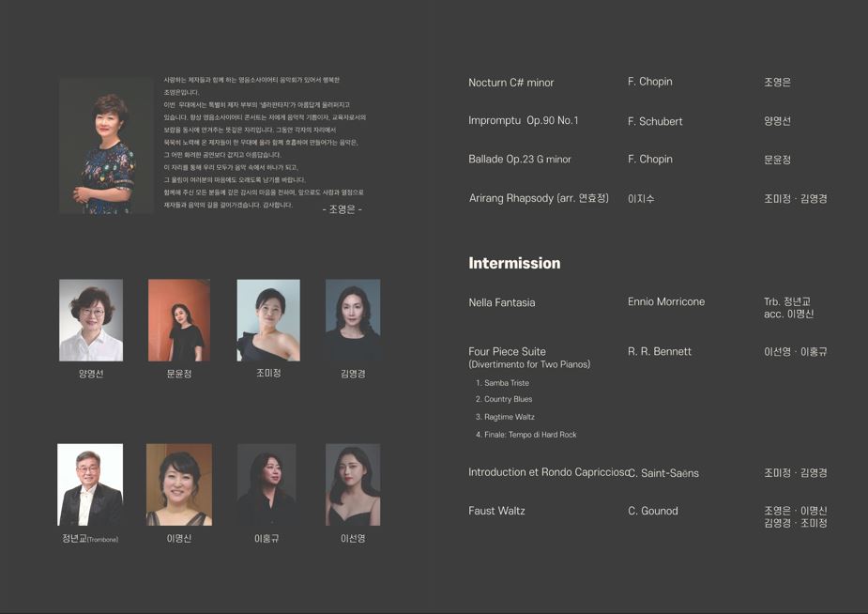Select the photo above the name 양영선

click(x=91, y=320)
